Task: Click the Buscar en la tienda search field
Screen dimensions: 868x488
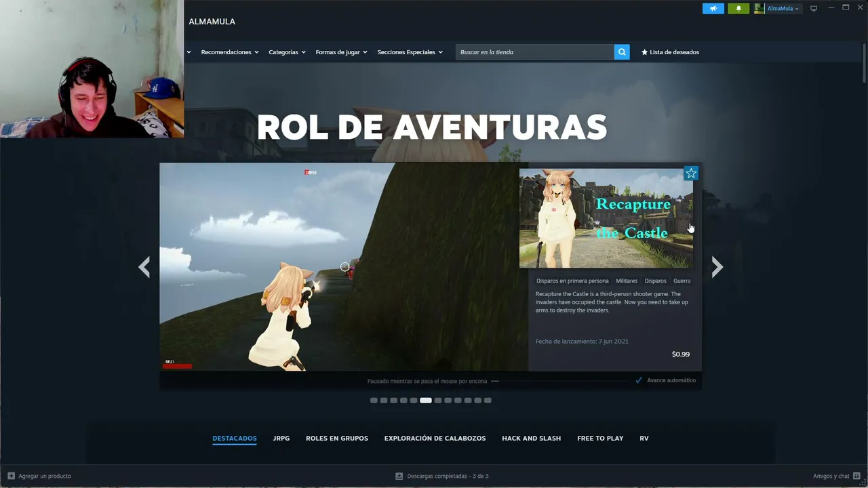Action: (535, 52)
